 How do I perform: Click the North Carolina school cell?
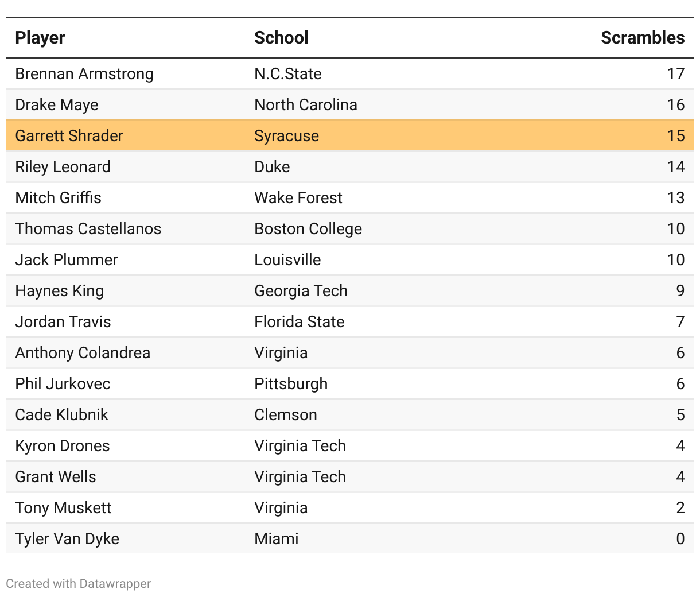(x=306, y=105)
